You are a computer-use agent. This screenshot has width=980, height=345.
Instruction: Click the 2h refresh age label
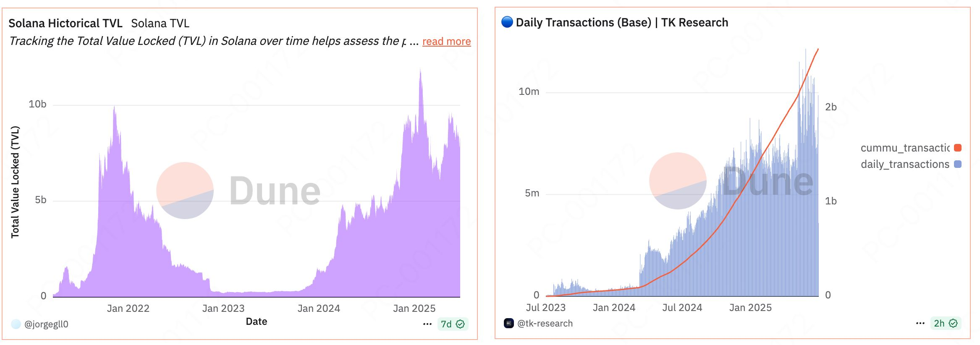(x=939, y=323)
